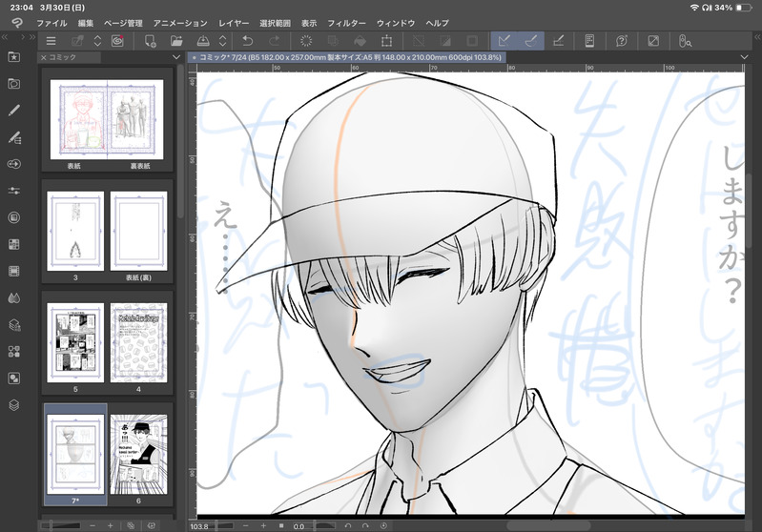Collapse left palette dock with double-left arrows

[x=5, y=37]
